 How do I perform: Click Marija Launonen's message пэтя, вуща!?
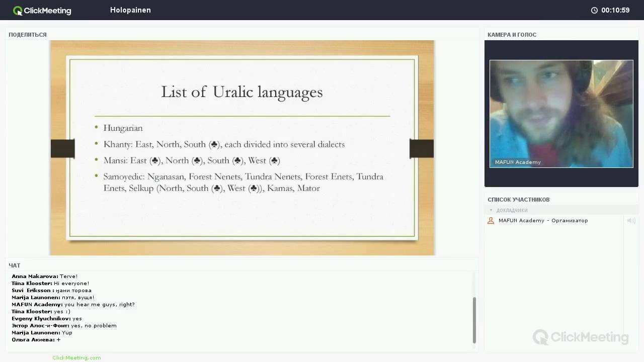click(53, 297)
